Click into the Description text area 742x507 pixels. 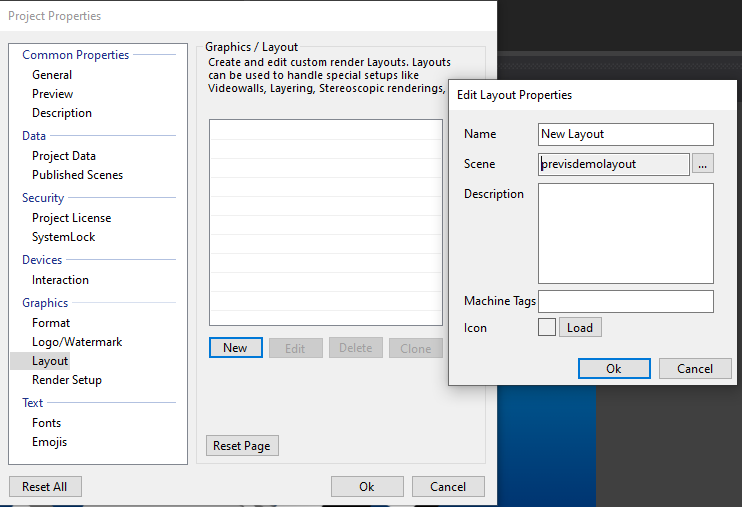click(626, 233)
